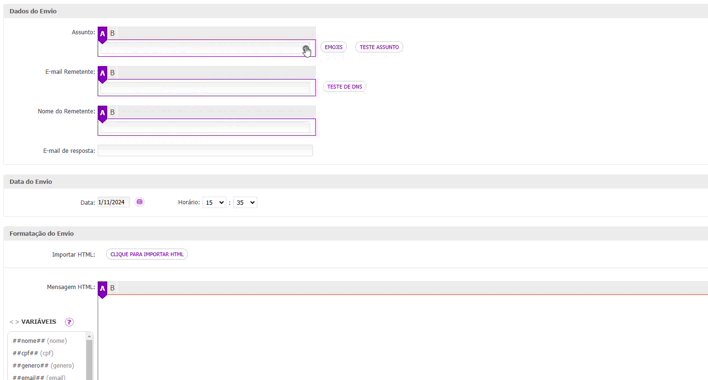Select variant B tab for Nome do Remetente
This screenshot has height=380, width=708.
(x=112, y=112)
